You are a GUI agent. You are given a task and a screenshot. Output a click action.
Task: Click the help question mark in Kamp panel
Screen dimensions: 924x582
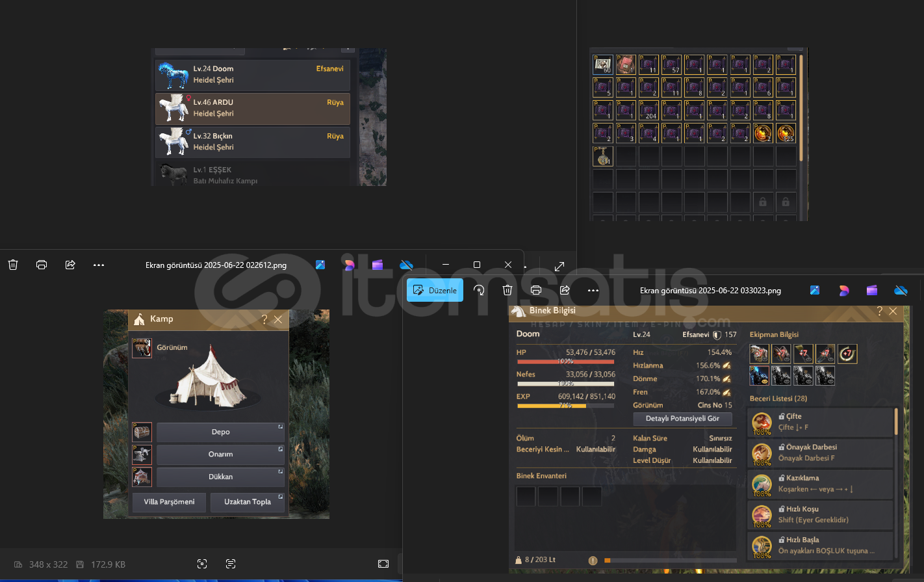(x=264, y=319)
